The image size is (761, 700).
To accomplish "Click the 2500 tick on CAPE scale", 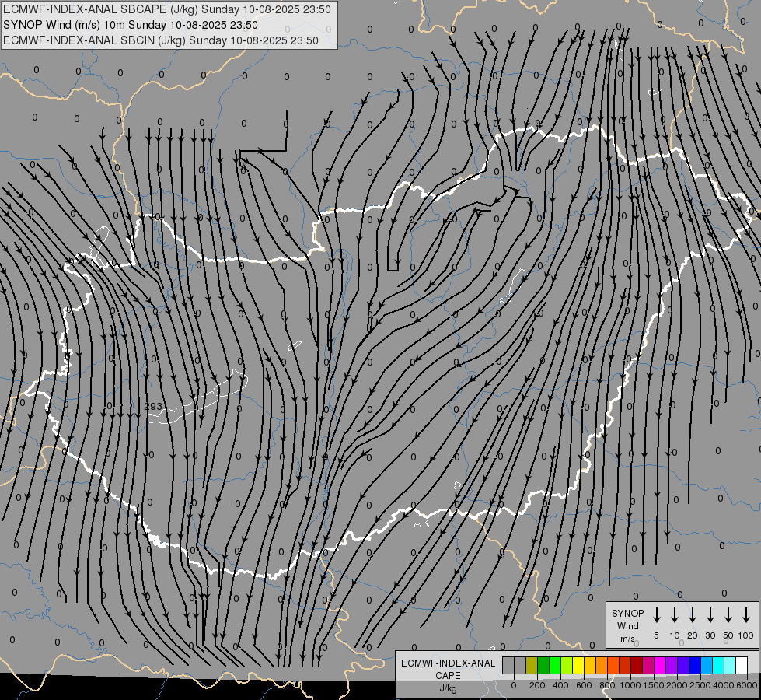I will (700, 685).
